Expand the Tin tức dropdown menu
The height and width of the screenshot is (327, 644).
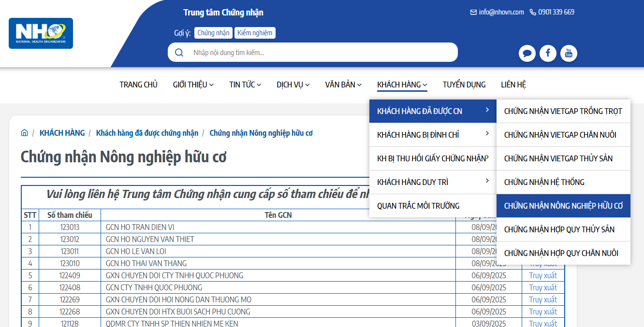(x=245, y=85)
